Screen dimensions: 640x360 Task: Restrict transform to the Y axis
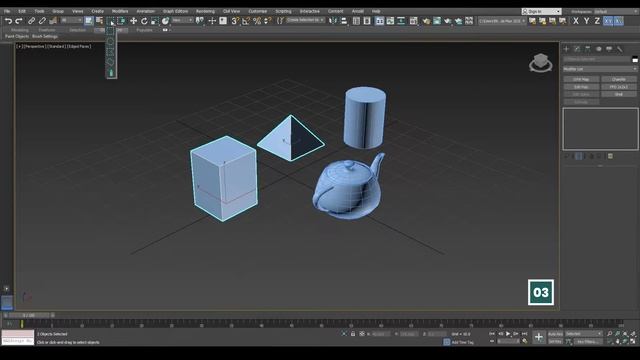(587, 21)
